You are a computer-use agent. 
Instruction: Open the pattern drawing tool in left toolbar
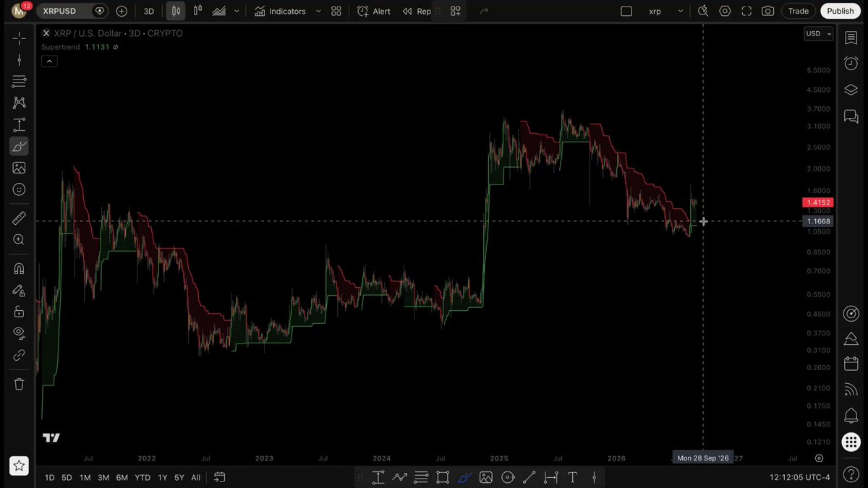[19, 103]
